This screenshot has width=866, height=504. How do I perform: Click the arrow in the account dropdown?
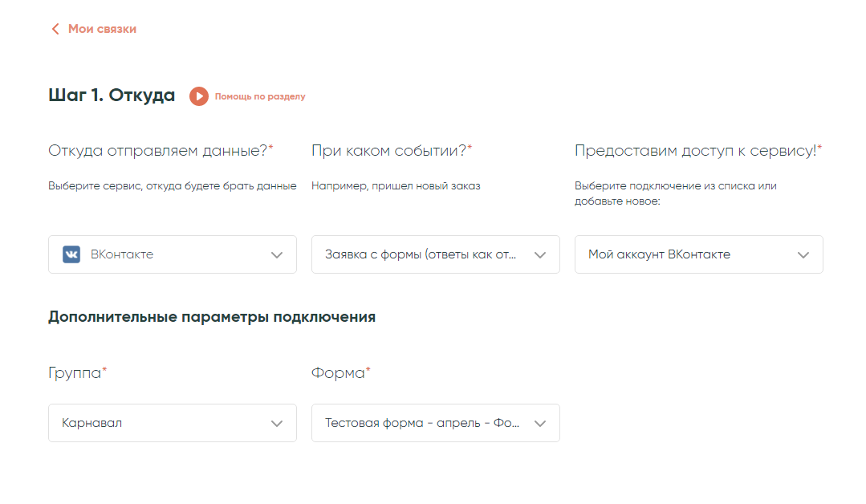point(803,255)
